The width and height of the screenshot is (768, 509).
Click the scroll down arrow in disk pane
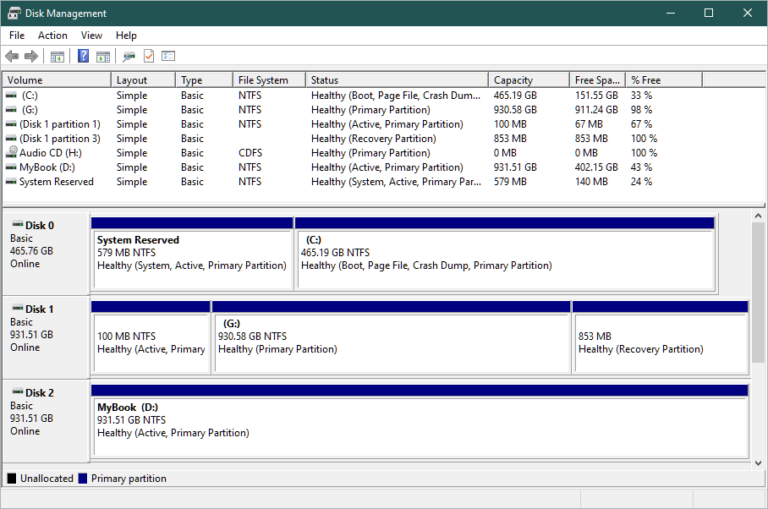click(758, 462)
